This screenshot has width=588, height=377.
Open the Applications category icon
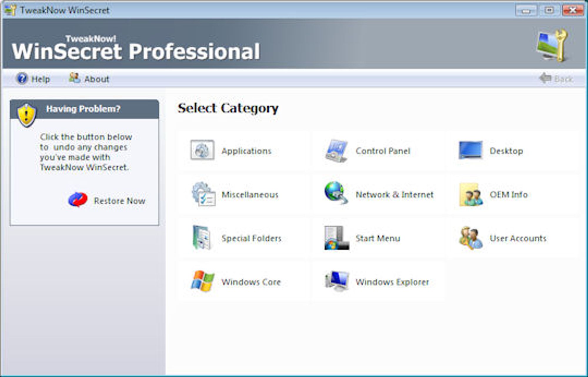[x=202, y=150]
